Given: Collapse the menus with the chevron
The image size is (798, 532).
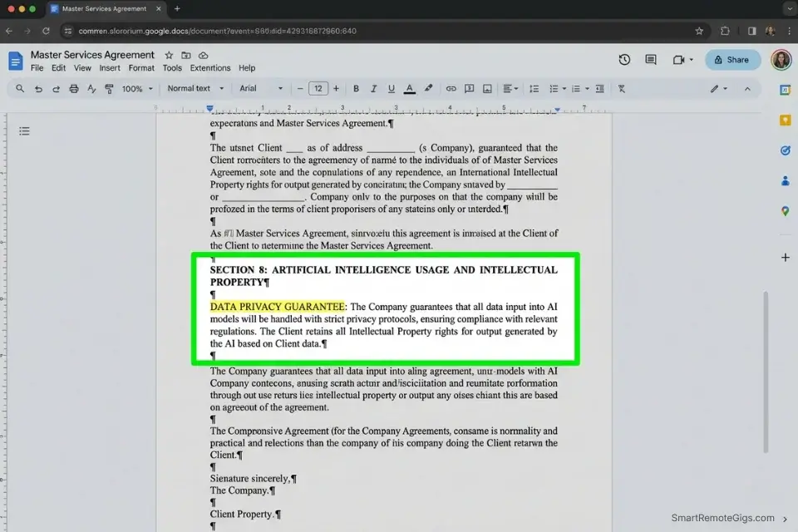Looking at the screenshot, I should point(747,89).
